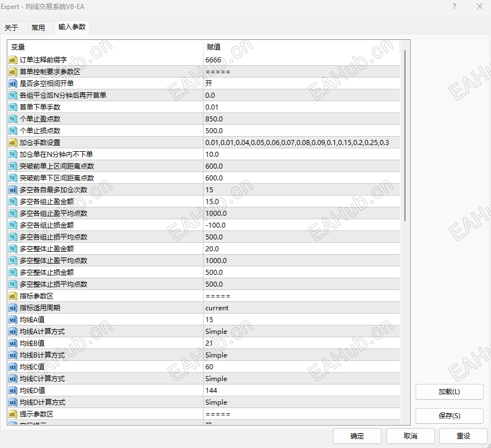The height and width of the screenshot is (448, 491).
Task: Click the integer icon beside 均线D计算方式
Action: pos(12,402)
